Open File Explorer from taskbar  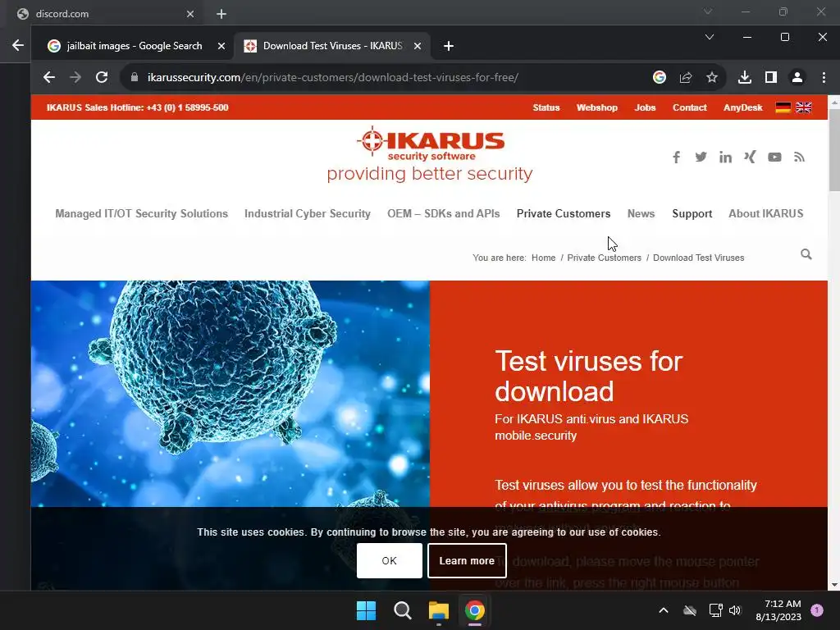tap(439, 610)
